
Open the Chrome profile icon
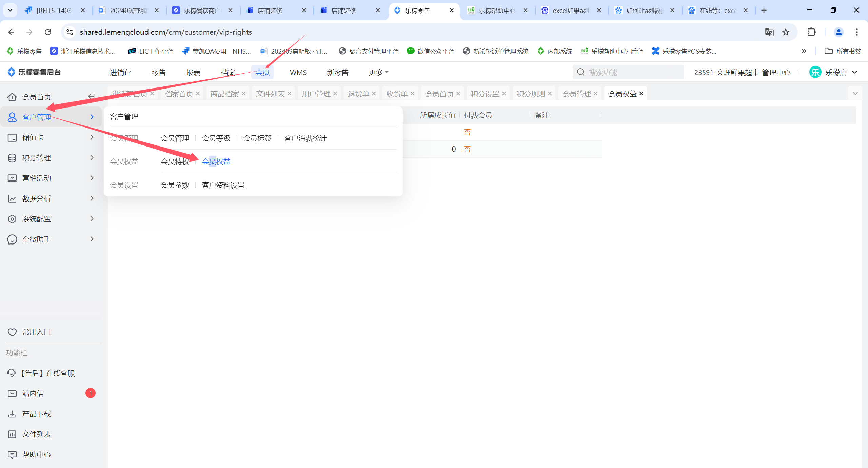839,32
